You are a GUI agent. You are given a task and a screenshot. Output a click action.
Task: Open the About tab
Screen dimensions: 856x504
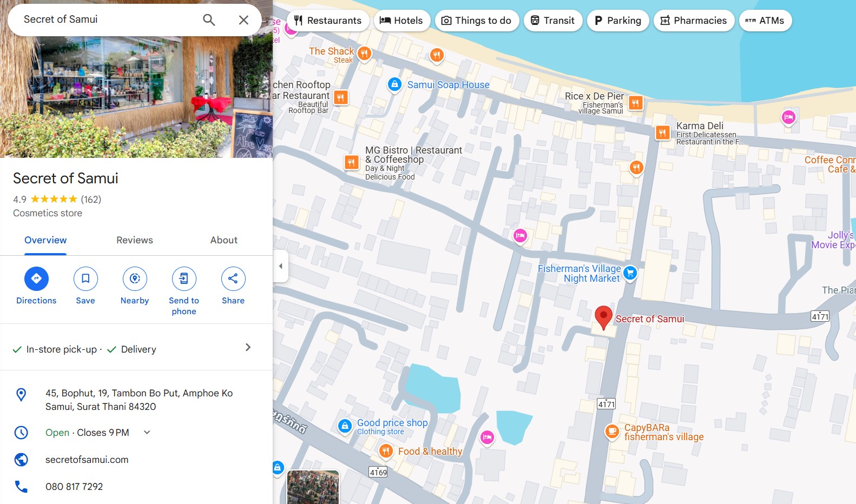(x=224, y=240)
